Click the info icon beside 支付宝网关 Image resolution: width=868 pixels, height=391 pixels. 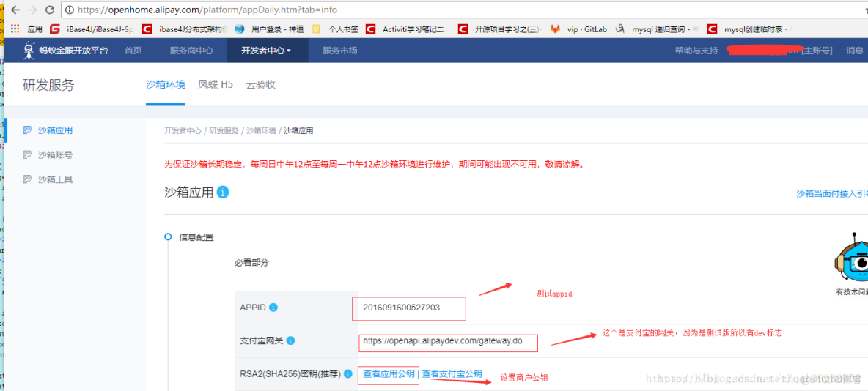point(290,340)
